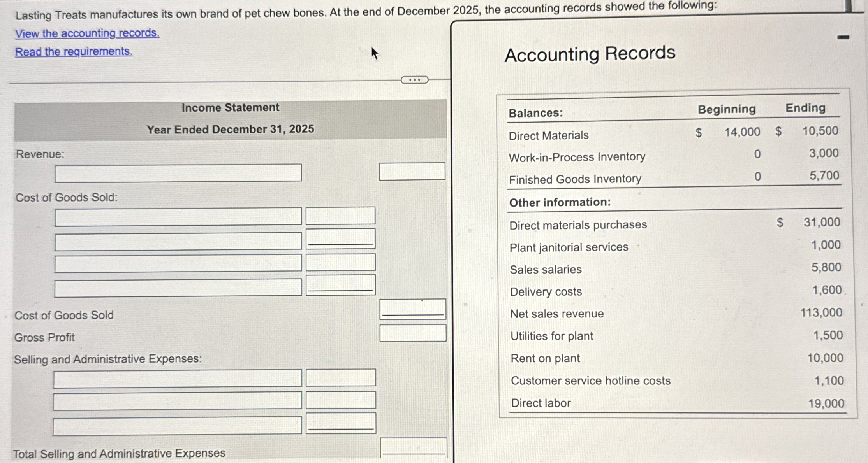Open fourth Cost of Goods Sold label dropdown
This screenshot has height=463, width=868.
(x=178, y=288)
